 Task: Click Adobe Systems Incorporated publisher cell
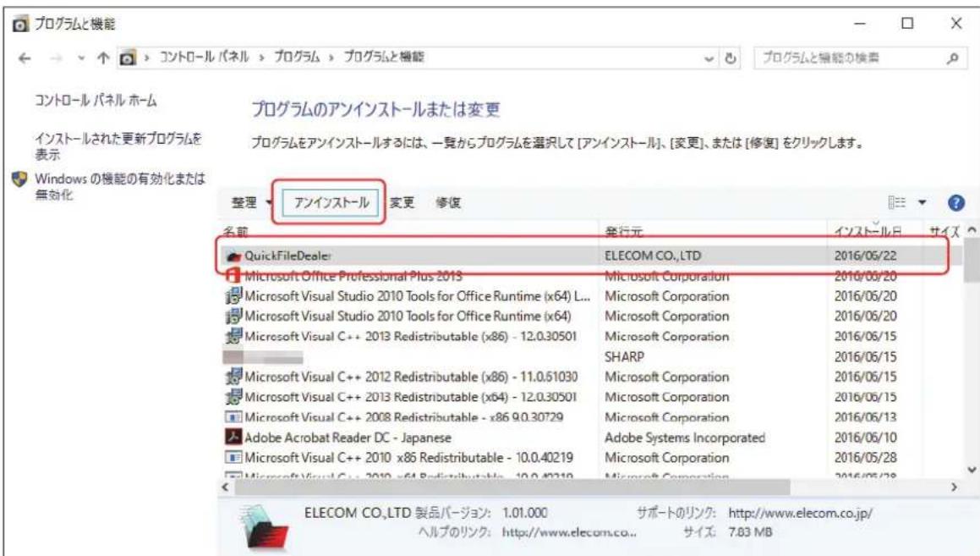[684, 438]
